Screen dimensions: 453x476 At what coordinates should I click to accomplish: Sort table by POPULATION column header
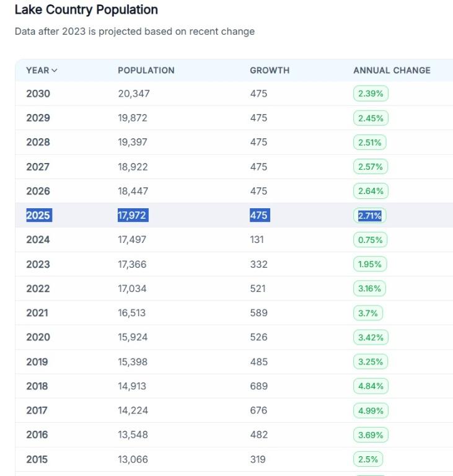[x=146, y=71]
